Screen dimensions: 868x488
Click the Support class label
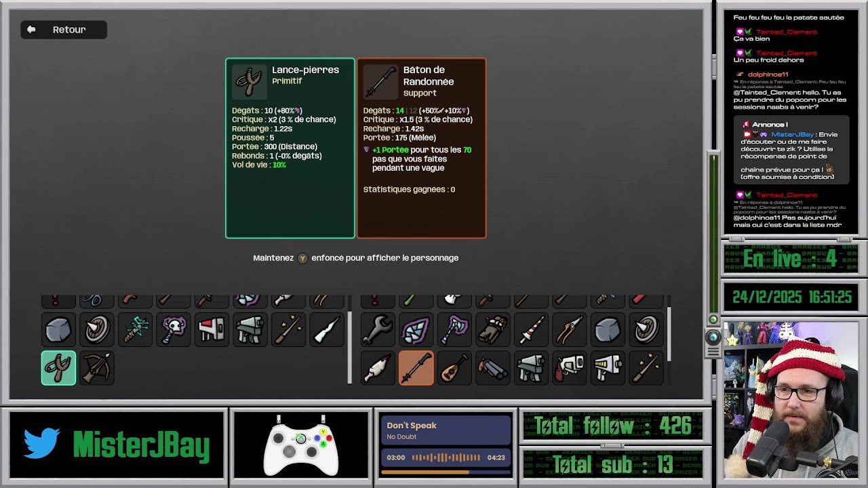(x=420, y=93)
